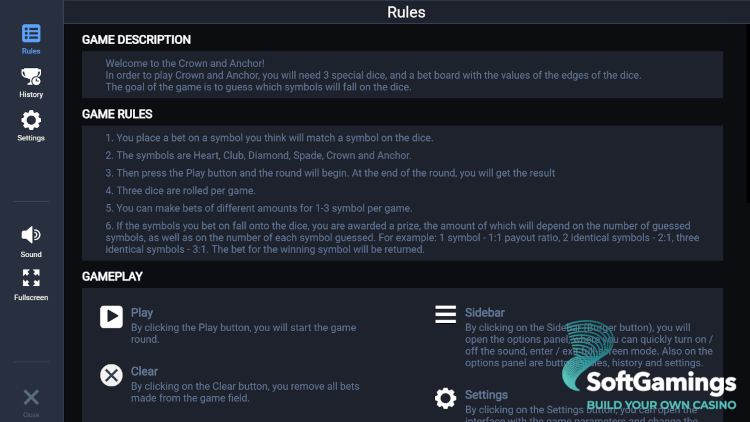Click the Settings gear in Gameplay section

[x=445, y=398]
